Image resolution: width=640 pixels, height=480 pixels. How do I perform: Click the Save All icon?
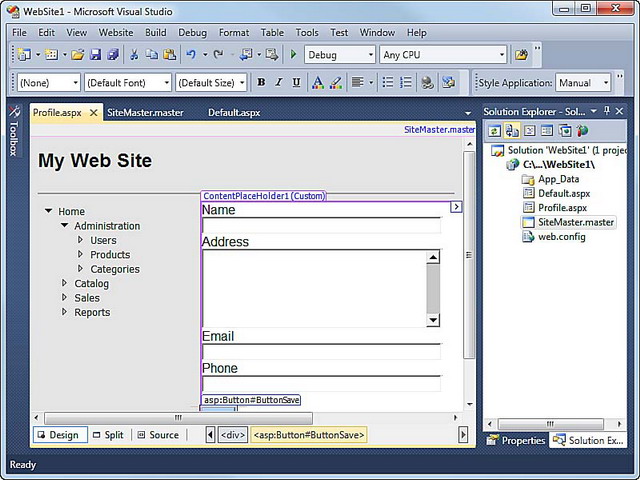pyautogui.click(x=113, y=54)
